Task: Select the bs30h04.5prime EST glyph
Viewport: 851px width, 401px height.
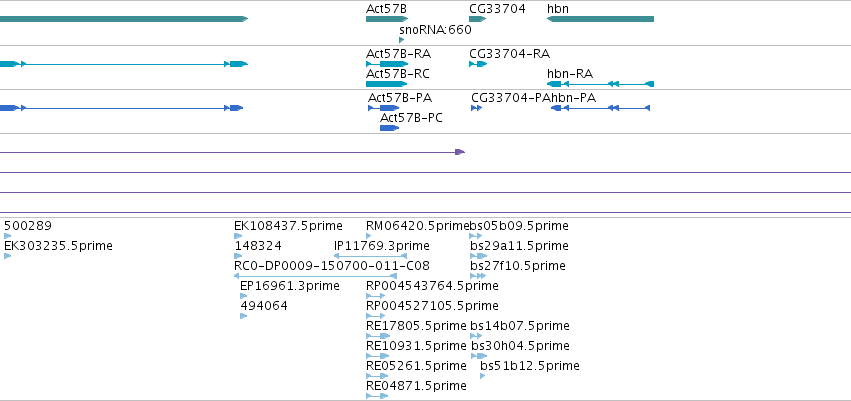Action: (479, 356)
